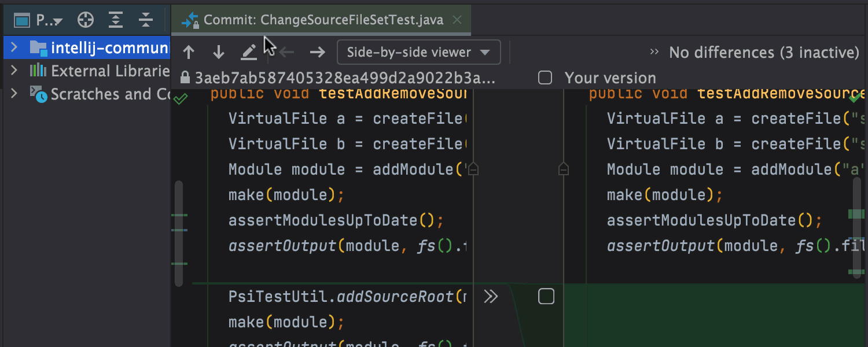Viewport: 868px width, 347px height.
Task: Click first make(module); line in left pane
Action: (286, 195)
